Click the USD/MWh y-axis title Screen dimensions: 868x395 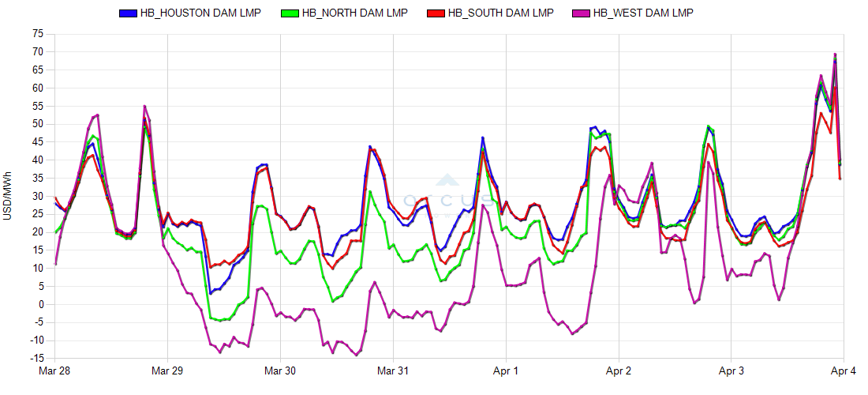tap(8, 194)
